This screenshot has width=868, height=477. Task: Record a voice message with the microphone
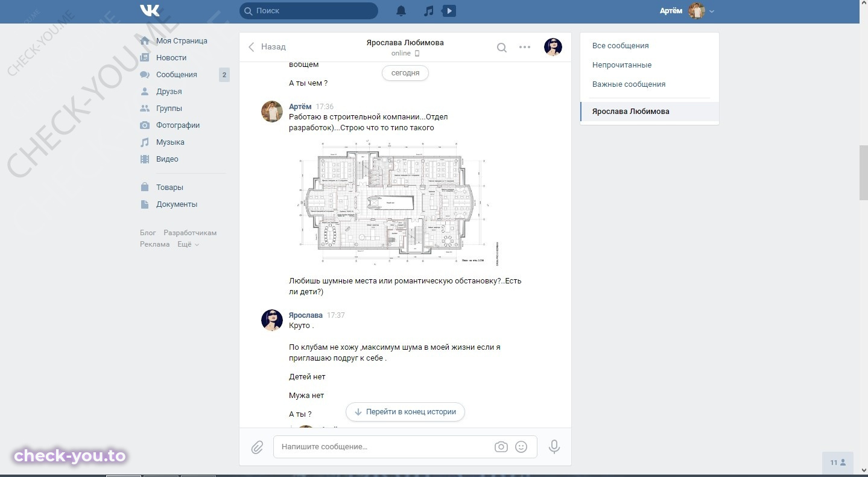pos(554,447)
